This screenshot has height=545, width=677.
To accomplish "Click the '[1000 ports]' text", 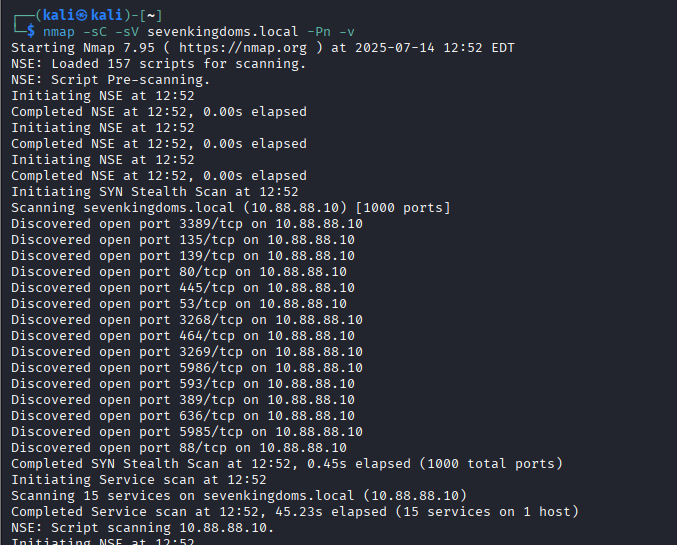I will pos(403,208).
